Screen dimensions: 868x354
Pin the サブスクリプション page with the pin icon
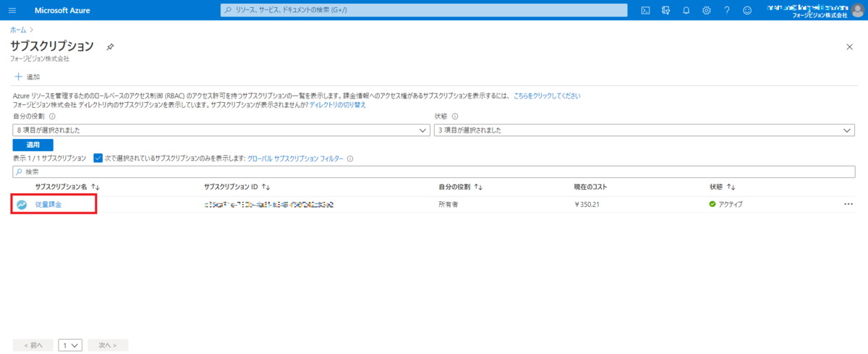pos(110,47)
